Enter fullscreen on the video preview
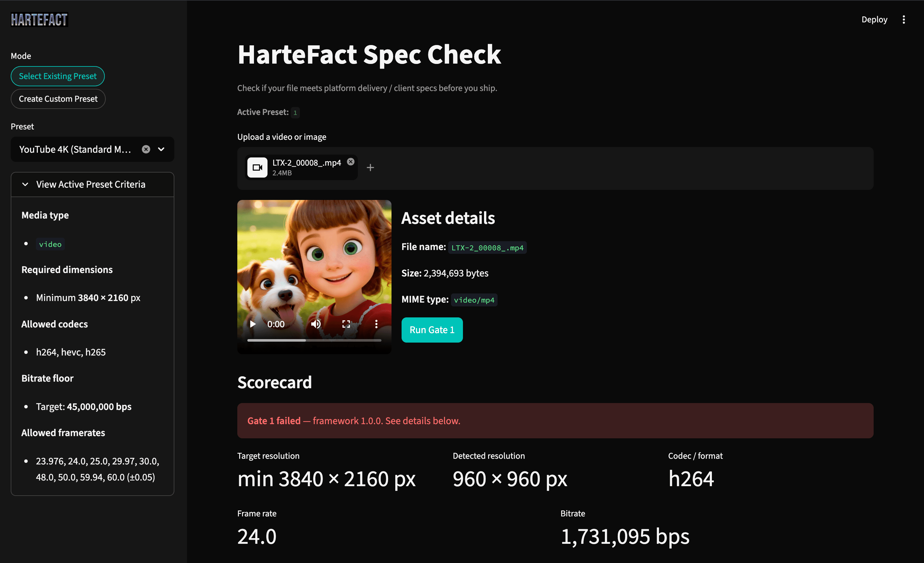This screenshot has width=924, height=563. point(346,324)
